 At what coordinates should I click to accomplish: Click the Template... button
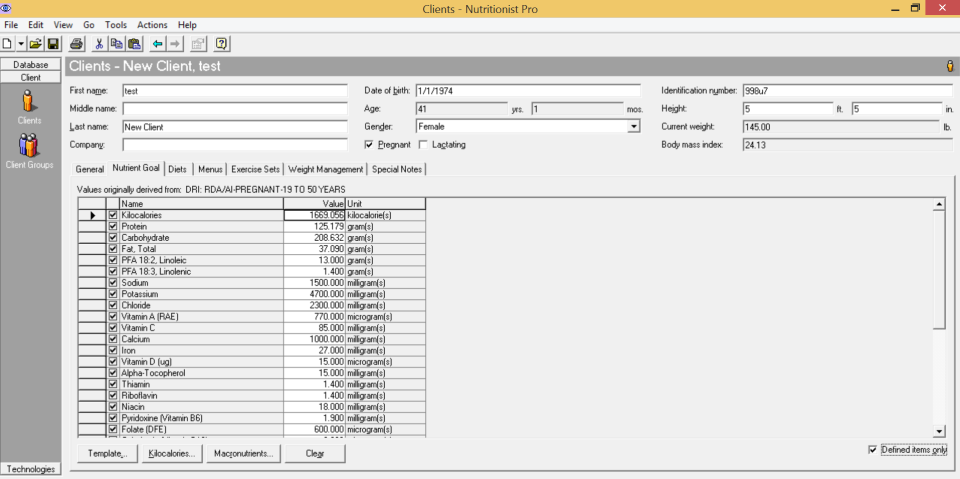(108, 454)
